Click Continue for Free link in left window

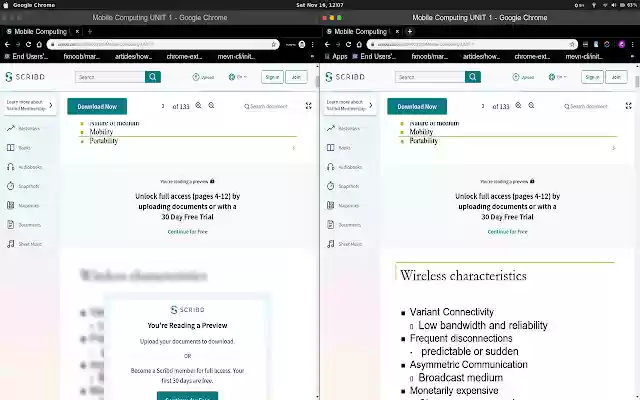point(187,231)
